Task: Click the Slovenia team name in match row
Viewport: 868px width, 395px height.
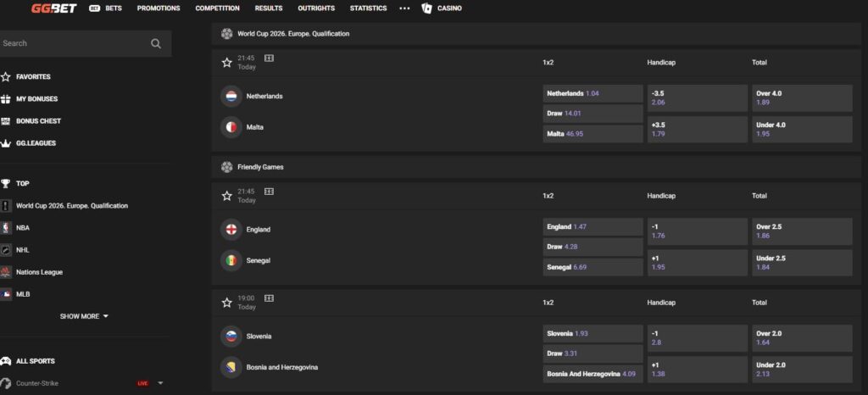Action: [x=259, y=337]
